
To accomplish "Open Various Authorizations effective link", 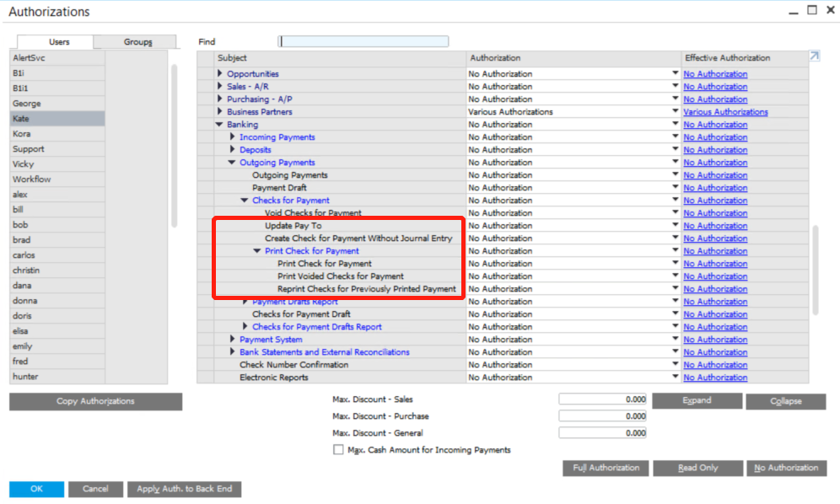I will 725,112.
